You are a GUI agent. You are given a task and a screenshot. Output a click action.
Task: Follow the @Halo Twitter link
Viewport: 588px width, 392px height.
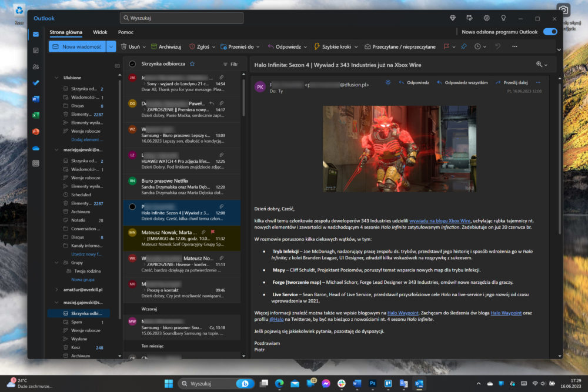276,319
